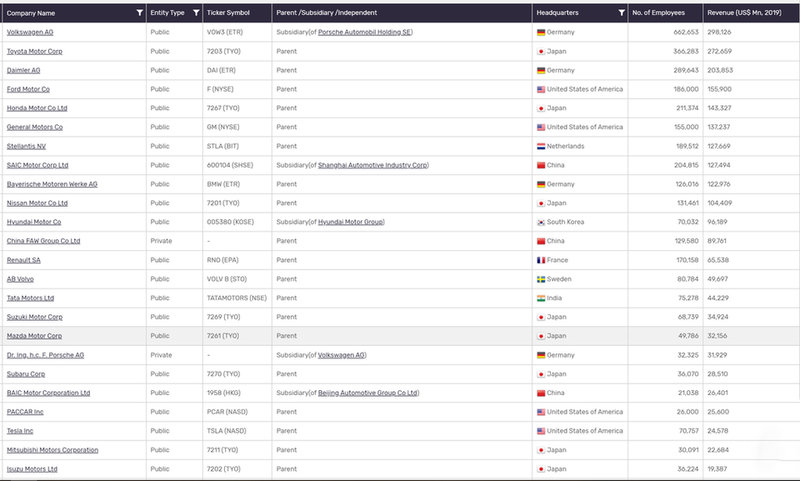
Task: Open Tesla Inc link
Action: click(x=20, y=431)
